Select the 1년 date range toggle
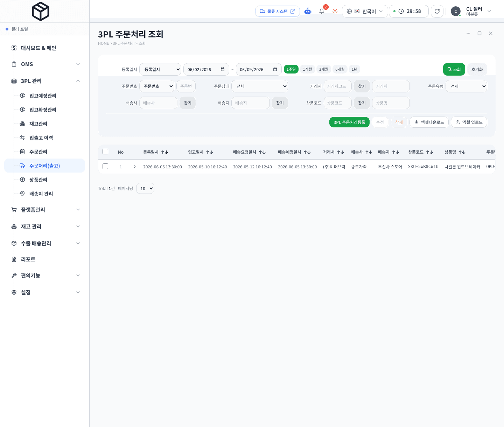This screenshot has width=504, height=427. pos(355,69)
